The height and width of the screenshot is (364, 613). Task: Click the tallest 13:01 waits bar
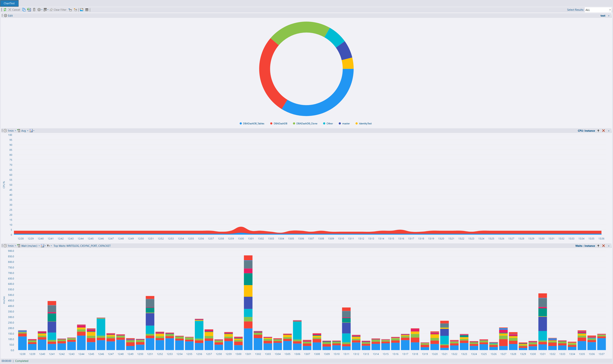(248, 303)
